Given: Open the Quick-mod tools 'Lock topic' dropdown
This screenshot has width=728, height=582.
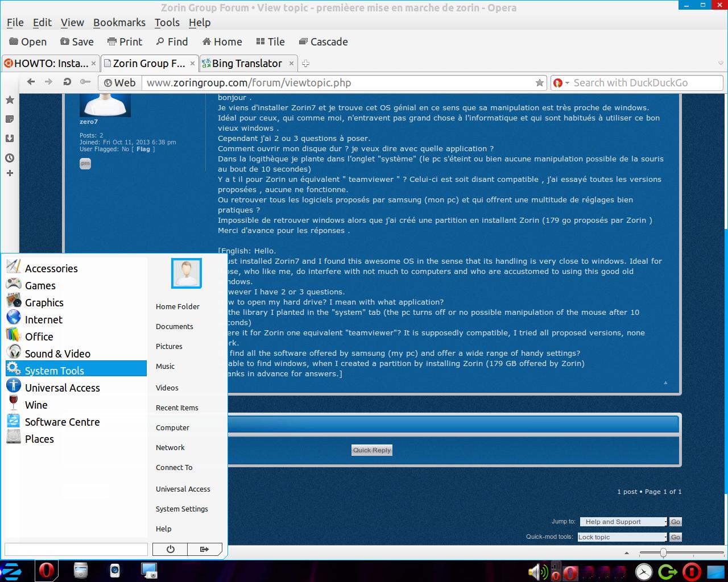Looking at the screenshot, I should (622, 537).
